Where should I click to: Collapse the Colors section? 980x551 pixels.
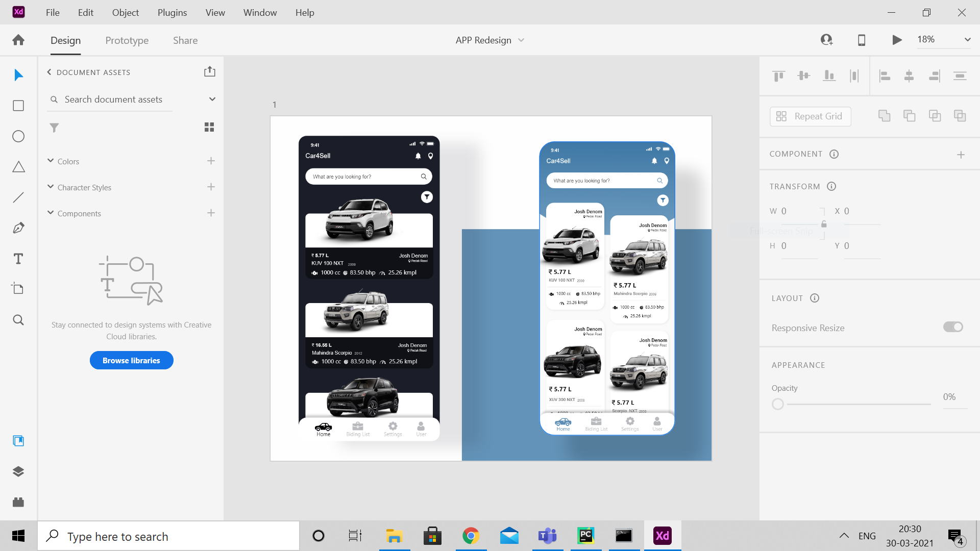tap(51, 161)
